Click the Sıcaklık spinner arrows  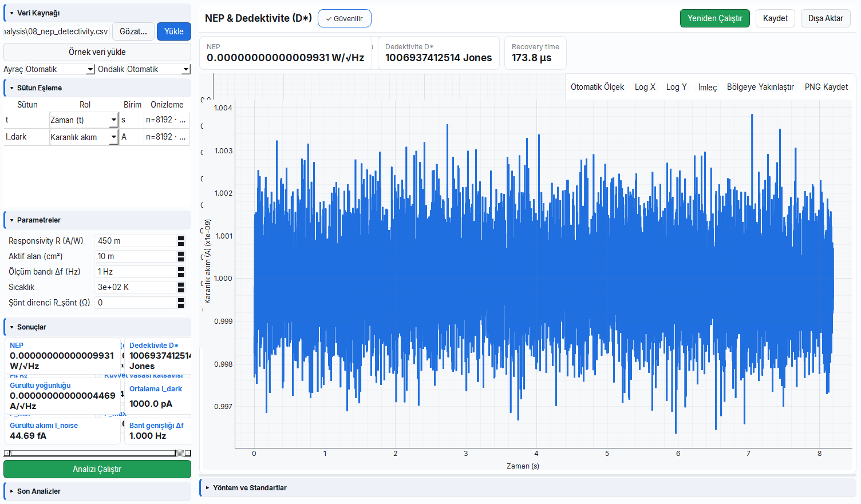(x=181, y=287)
